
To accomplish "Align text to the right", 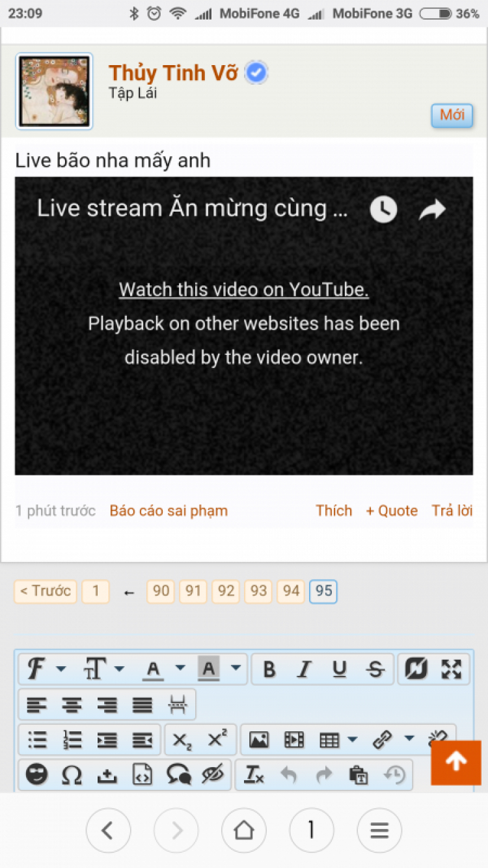I will [x=107, y=705].
